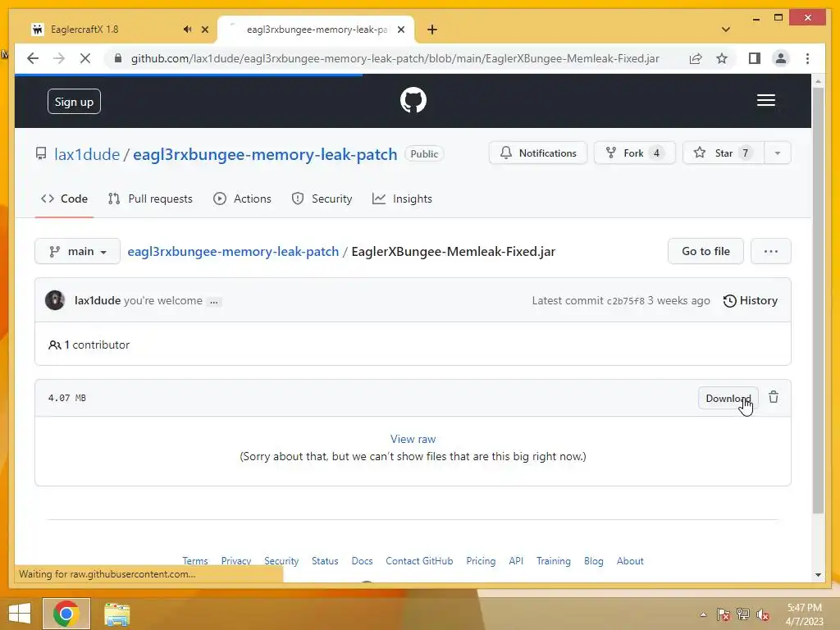This screenshot has height=630, width=840.
Task: Fork the repository
Action: [634, 153]
